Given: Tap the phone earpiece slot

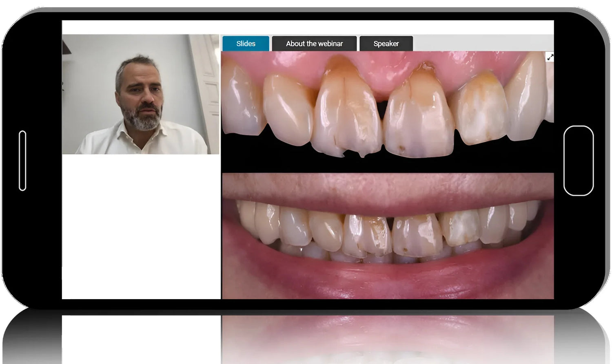Looking at the screenshot, I should point(22,161).
